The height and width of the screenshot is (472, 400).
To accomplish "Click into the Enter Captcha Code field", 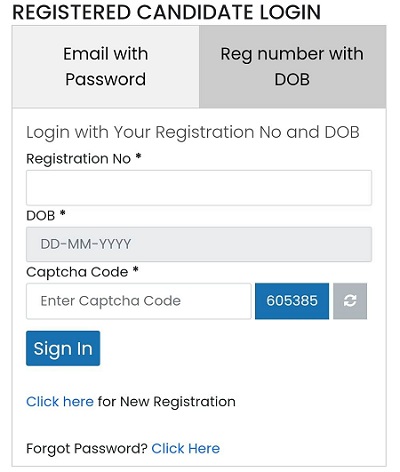I will point(139,301).
